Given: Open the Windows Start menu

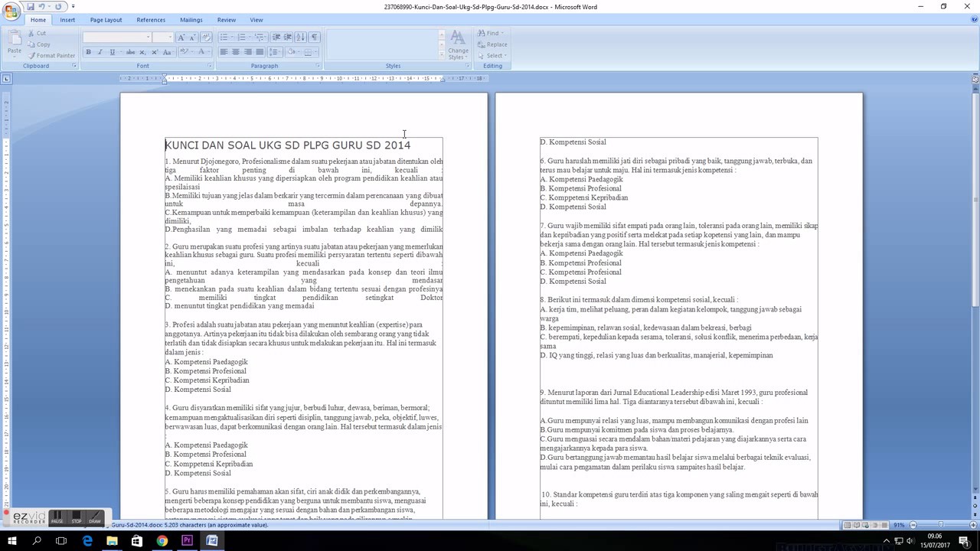Looking at the screenshot, I should click(x=12, y=541).
